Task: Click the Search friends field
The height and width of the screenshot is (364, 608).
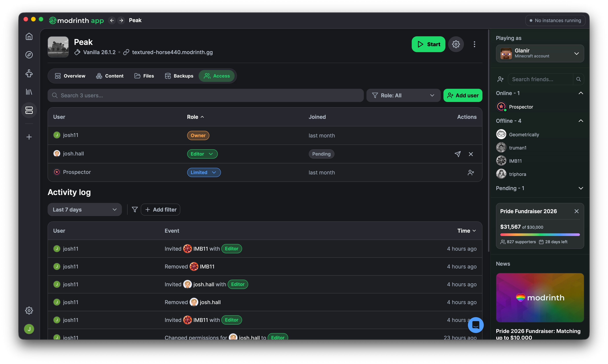Action: (x=540, y=79)
